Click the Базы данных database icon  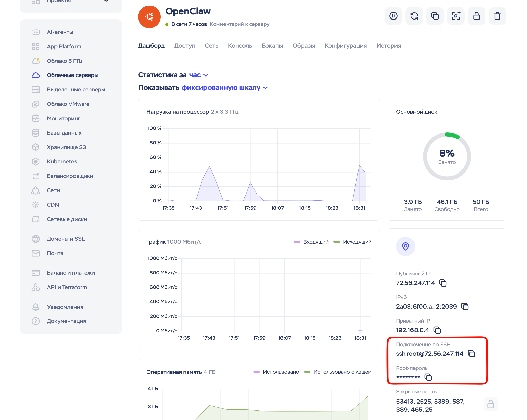click(36, 133)
